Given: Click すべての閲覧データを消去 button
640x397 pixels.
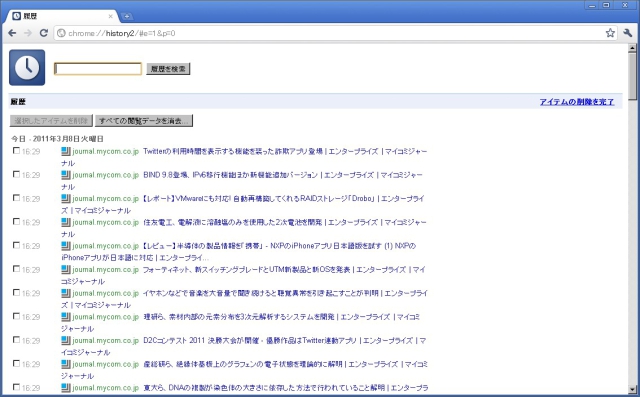Looking at the screenshot, I should click(144, 121).
